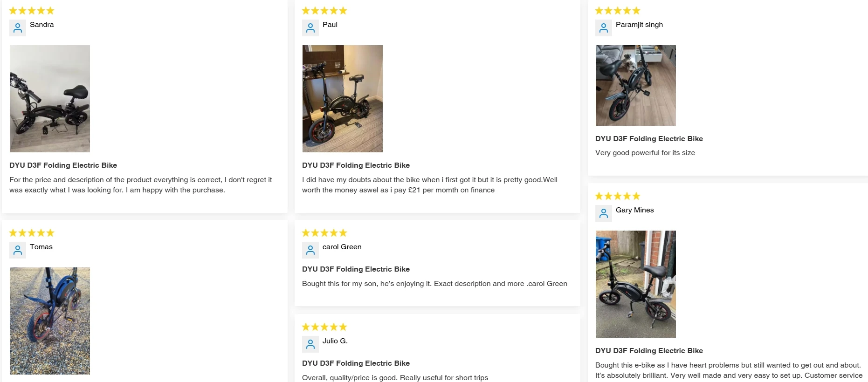Click the star rating on Julio G.'s review
The width and height of the screenshot is (868, 382).
pos(324,327)
